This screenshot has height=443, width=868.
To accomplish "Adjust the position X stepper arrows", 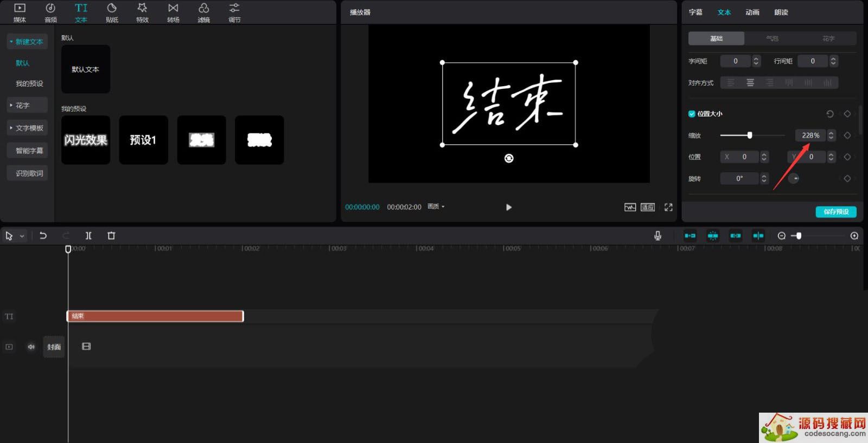I will pos(764,157).
